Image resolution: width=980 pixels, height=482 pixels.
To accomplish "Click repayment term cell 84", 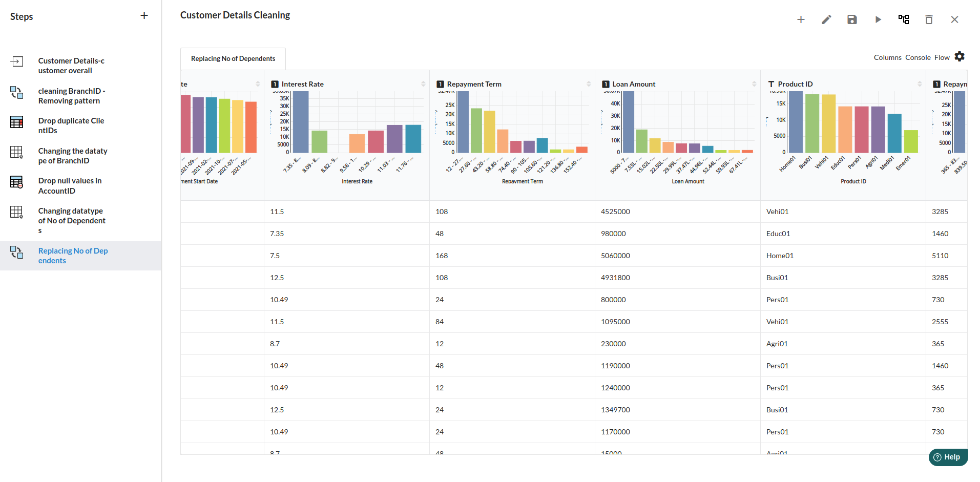I will [x=440, y=322].
